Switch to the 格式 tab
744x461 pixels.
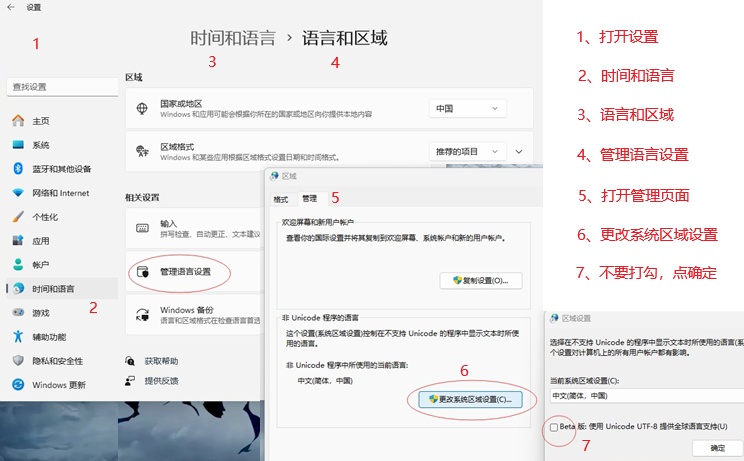[281, 199]
